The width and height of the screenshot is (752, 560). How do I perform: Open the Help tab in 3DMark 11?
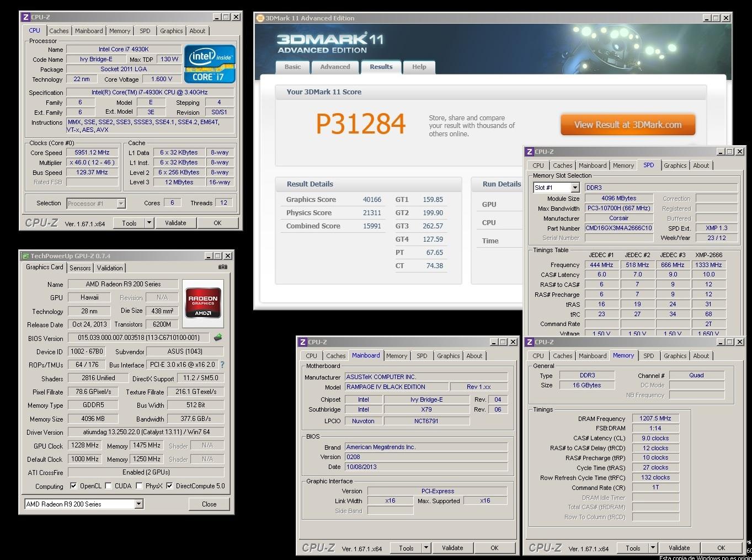tap(419, 67)
